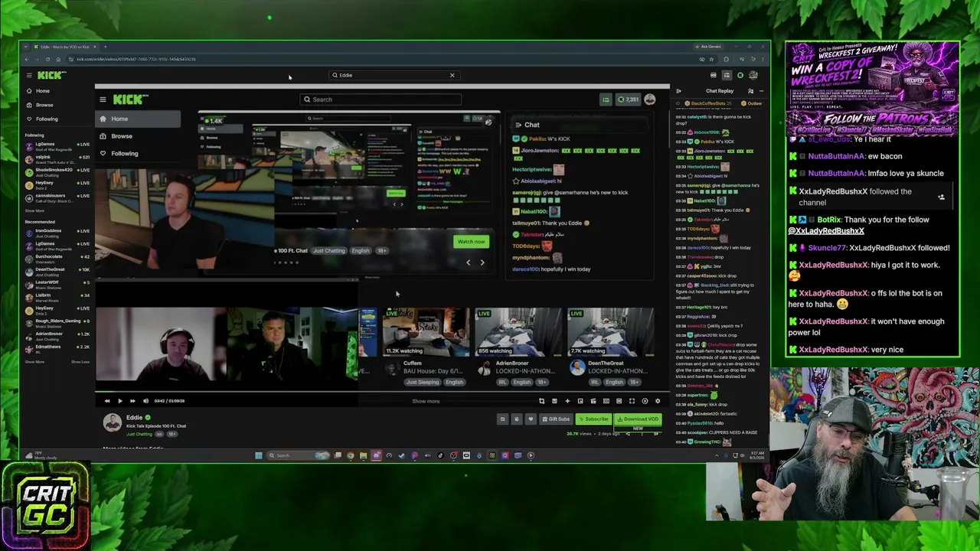
Task: Open the profile avatar in Kick header
Action: pos(753,75)
